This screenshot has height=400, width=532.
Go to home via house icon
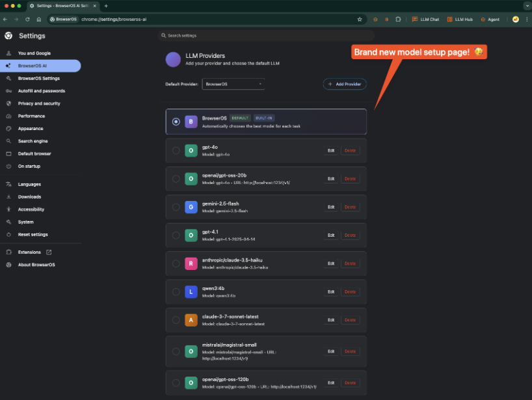(39, 20)
